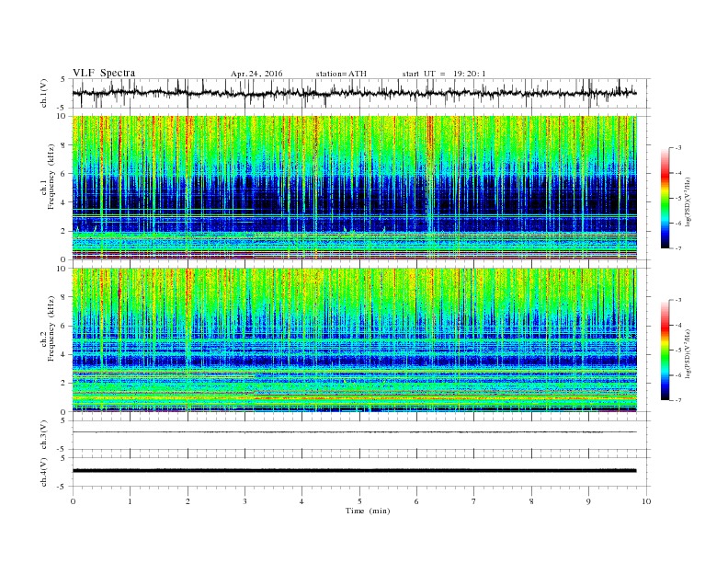728x563 pixels.
Task: Click the ch.3(V) axis label
Action: point(43,435)
